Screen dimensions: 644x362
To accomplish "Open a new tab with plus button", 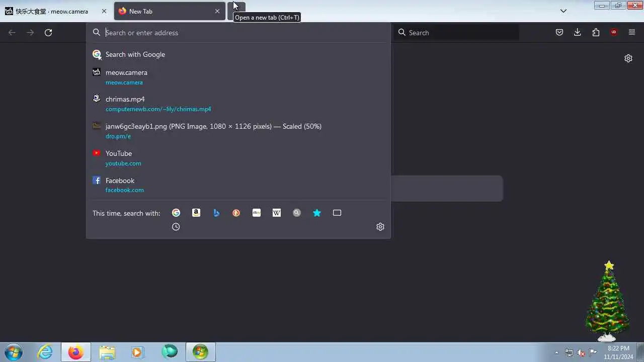I will point(236,11).
